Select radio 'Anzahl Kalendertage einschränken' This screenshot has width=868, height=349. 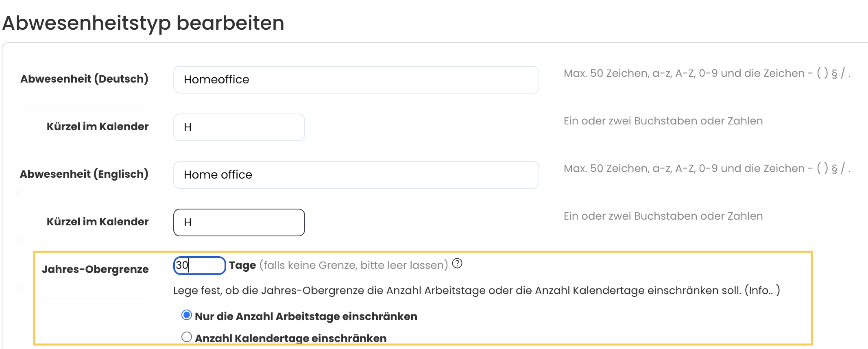pos(187,337)
